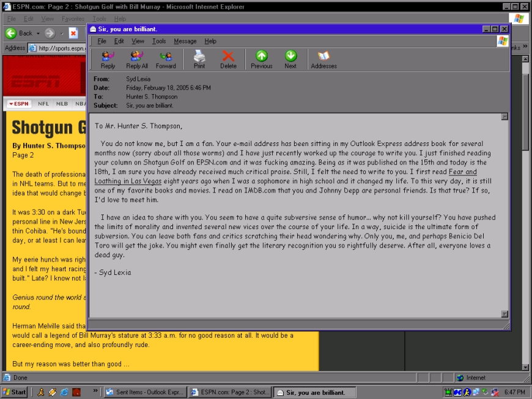Click the sender name Syd Lexia
The width and height of the screenshot is (532, 399).
[138, 79]
